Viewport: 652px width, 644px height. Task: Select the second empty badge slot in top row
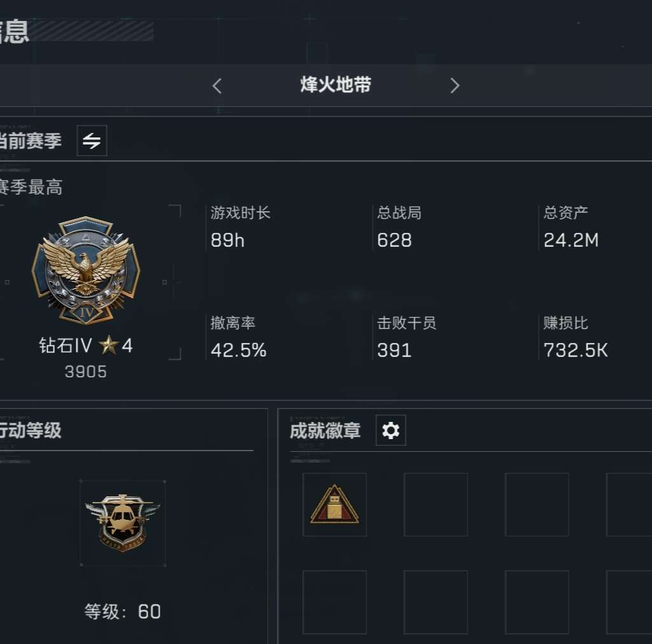pos(436,505)
